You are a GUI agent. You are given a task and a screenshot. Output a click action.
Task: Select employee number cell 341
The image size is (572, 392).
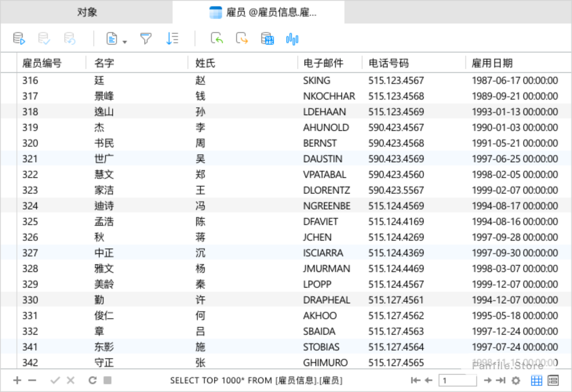point(30,347)
